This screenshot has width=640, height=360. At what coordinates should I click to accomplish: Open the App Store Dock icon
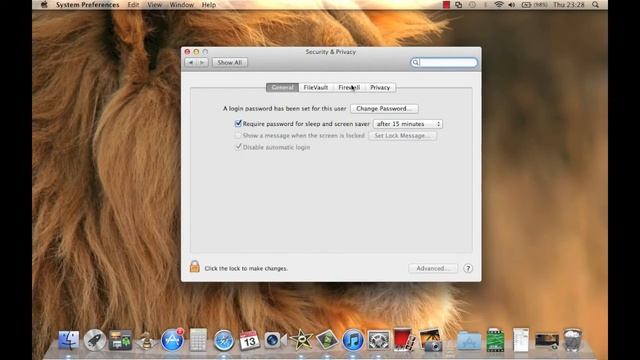(x=172, y=340)
